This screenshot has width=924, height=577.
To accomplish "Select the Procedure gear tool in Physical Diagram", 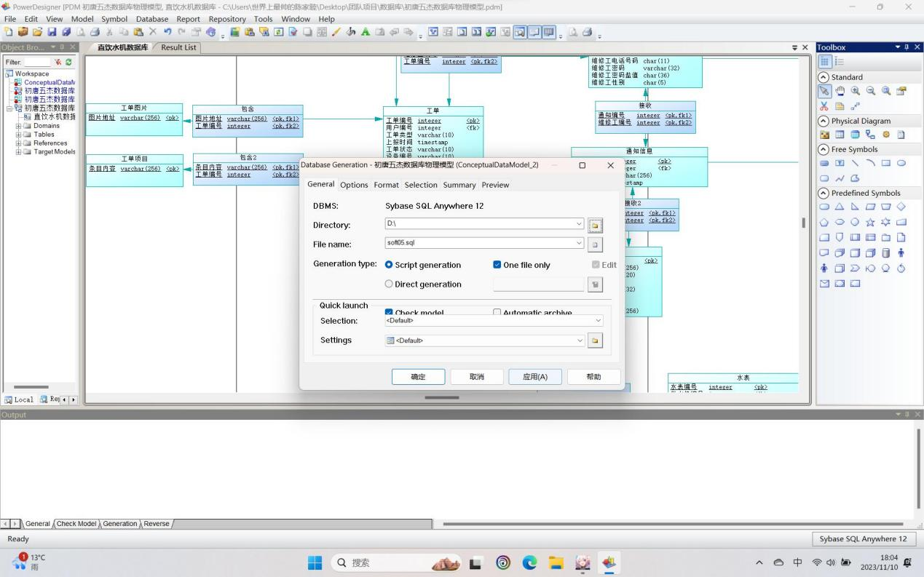I will (x=886, y=135).
